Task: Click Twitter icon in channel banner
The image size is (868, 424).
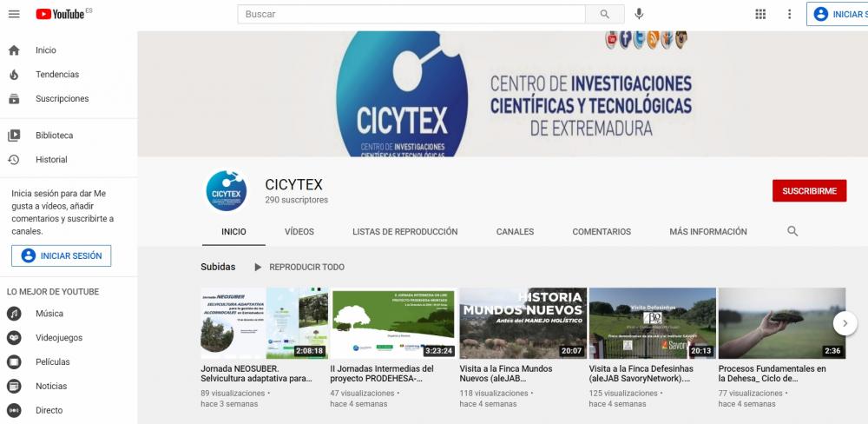Action: click(639, 39)
